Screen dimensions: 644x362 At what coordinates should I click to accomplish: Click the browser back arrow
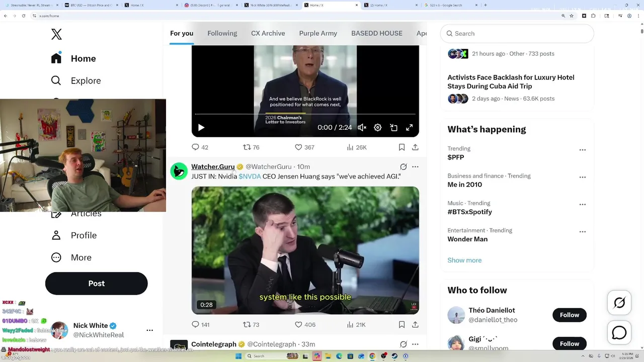coord(6,16)
